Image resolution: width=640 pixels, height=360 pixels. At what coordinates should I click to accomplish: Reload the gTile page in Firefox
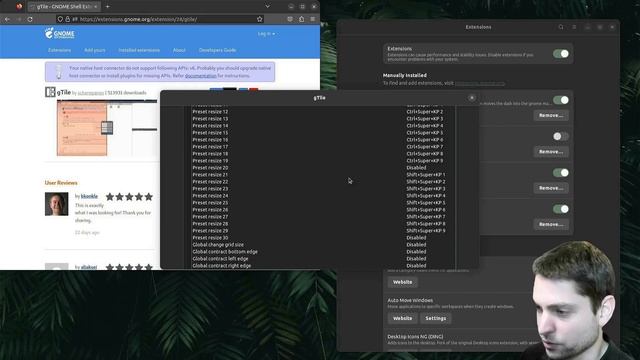pos(30,19)
